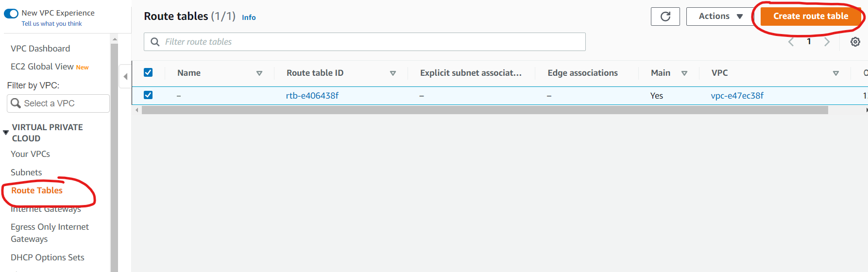
Task: Click page number 1 in pagination
Action: [809, 42]
